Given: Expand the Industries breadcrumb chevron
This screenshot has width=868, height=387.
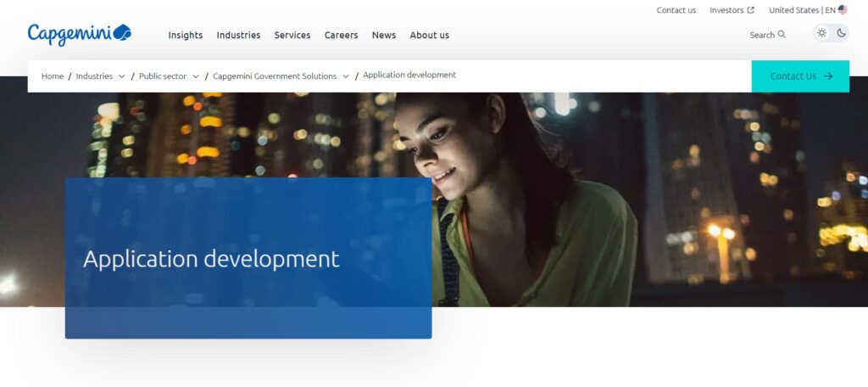Looking at the screenshot, I should [122, 76].
